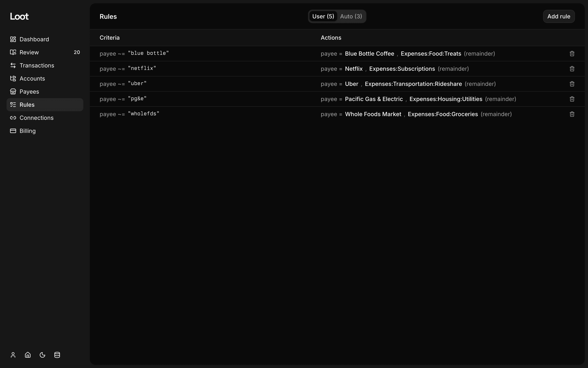Open Connections page
This screenshot has width=588, height=368.
point(45,118)
